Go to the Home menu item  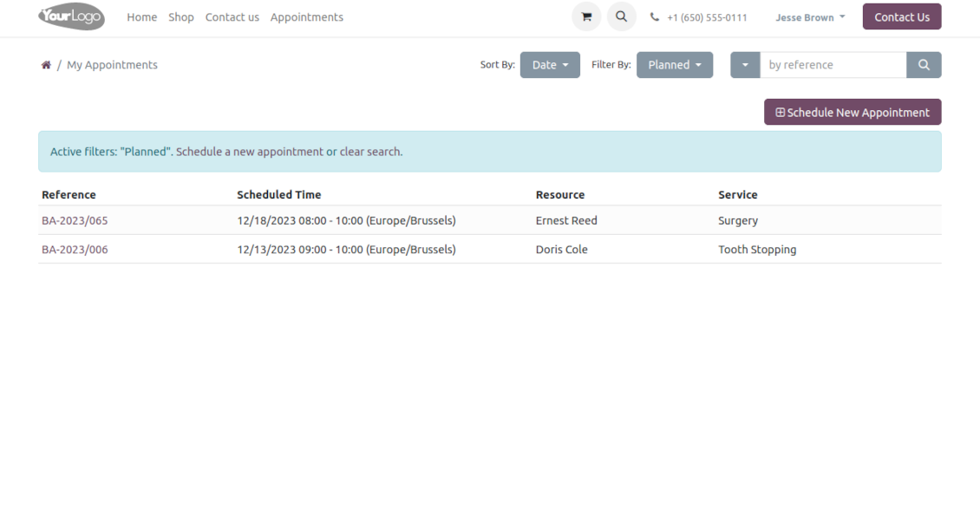tap(141, 17)
